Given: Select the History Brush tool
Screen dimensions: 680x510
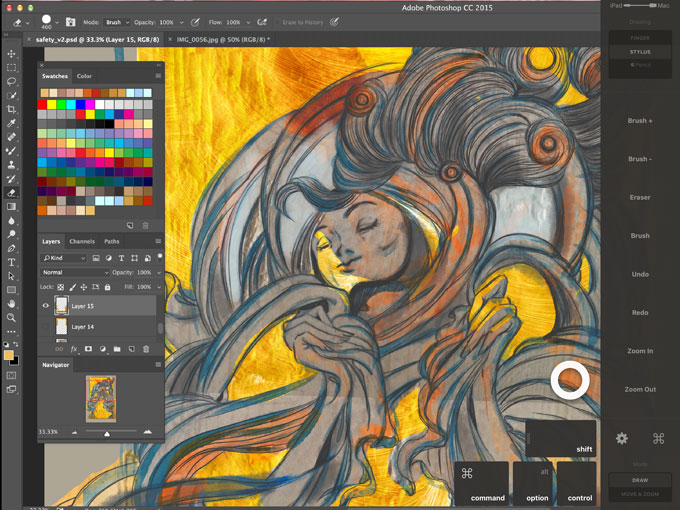Looking at the screenshot, I should pos(12,179).
